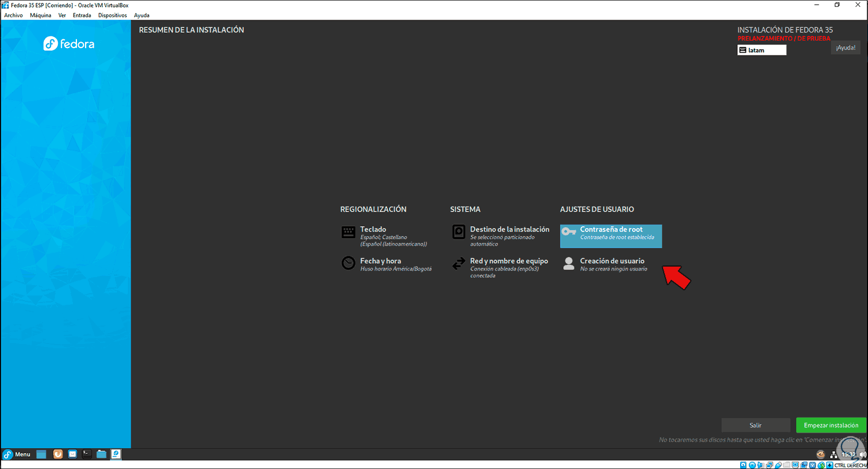Click the INSTALACIÓN DE FEDORA 35 label

tap(785, 30)
